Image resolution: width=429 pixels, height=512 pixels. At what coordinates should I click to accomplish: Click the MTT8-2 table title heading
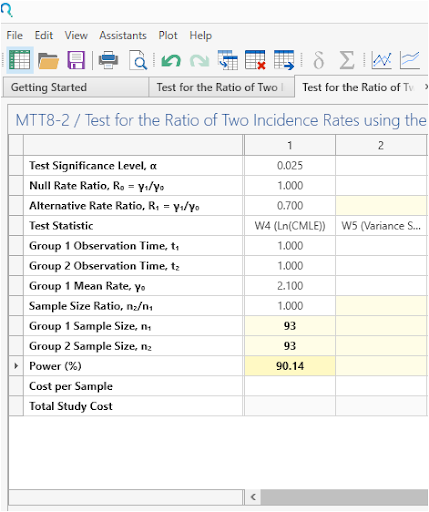pos(221,120)
